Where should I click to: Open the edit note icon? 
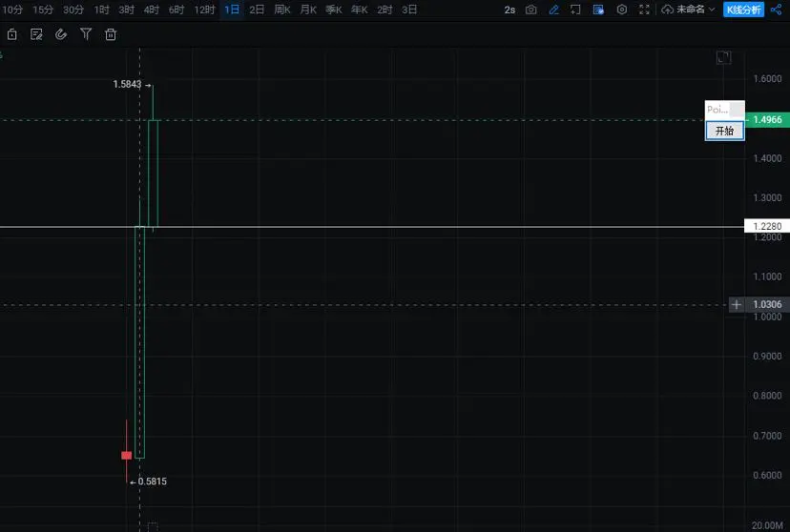36,34
